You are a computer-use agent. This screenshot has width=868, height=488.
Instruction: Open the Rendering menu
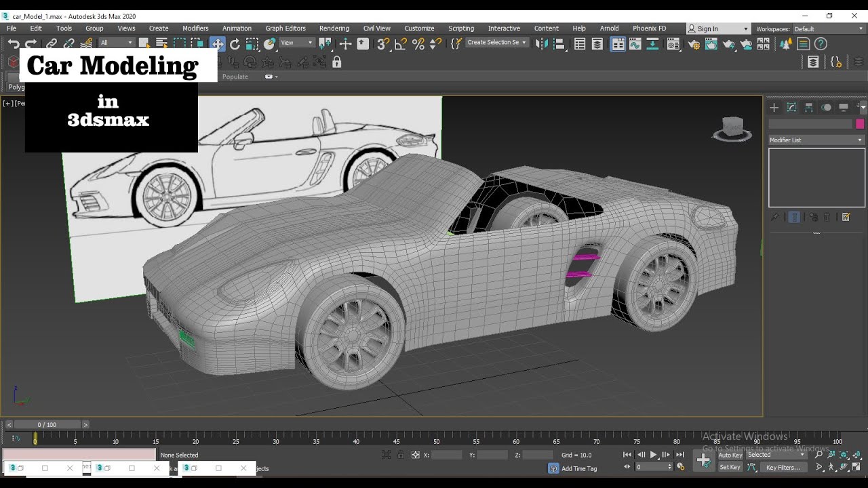[334, 28]
